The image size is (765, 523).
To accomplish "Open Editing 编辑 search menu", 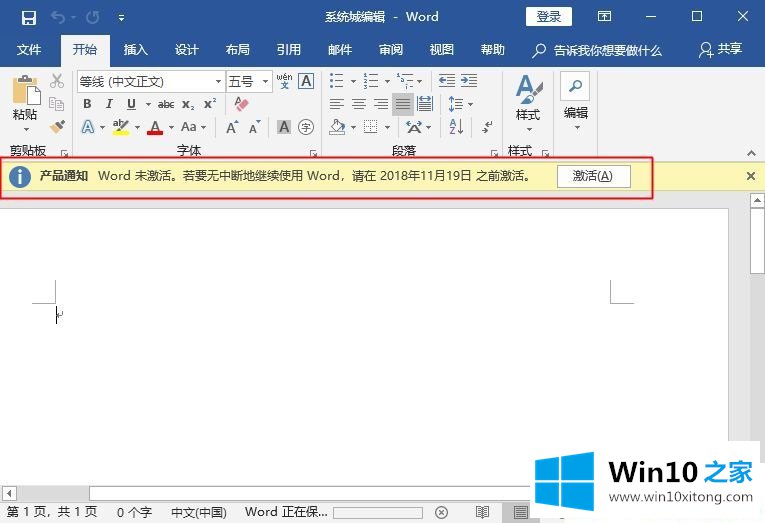I will 576,102.
